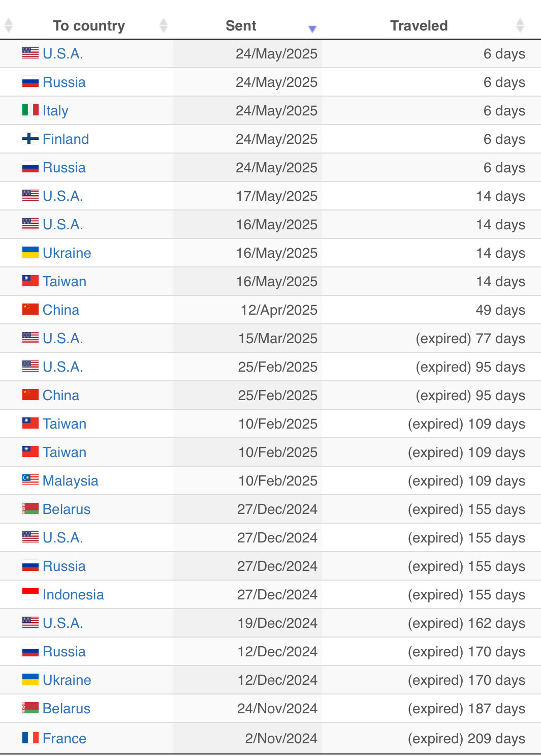This screenshot has width=541, height=756.
Task: Open Taiwan link sent 16/May/2025
Action: (x=65, y=281)
